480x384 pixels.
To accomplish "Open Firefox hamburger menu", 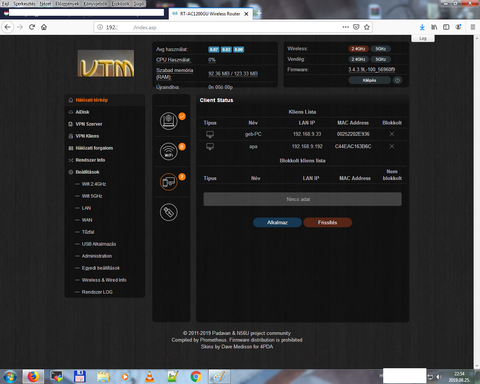I will pos(473,27).
